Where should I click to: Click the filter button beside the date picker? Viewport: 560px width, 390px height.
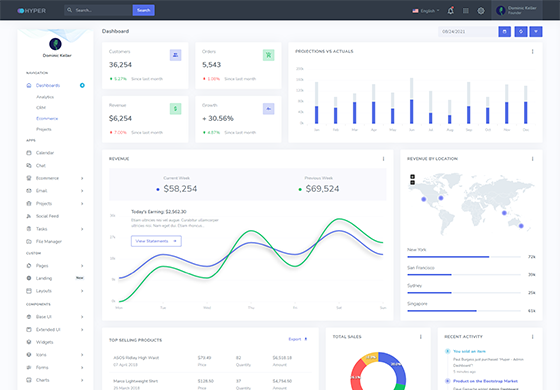point(536,31)
